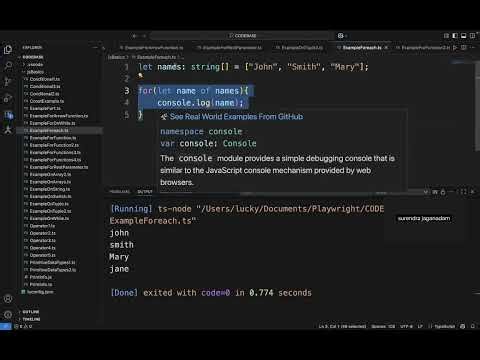Open the editor More Actions menu

coord(472,48)
